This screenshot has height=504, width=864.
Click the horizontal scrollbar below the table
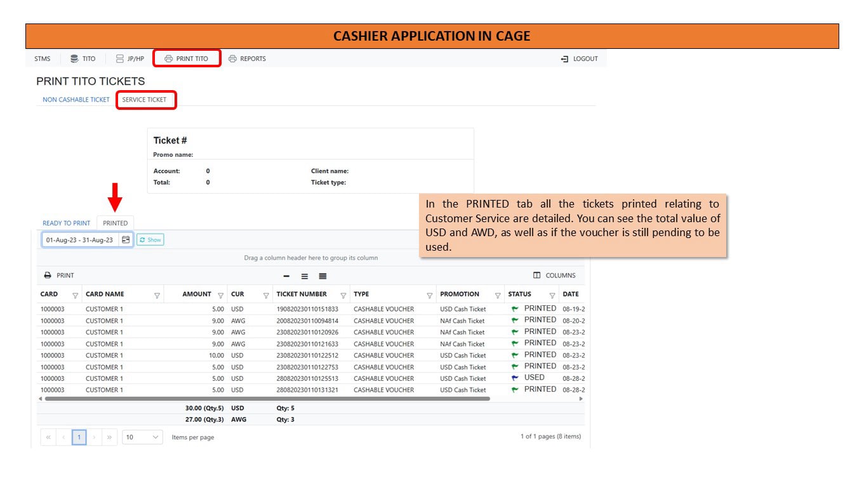coord(267,399)
